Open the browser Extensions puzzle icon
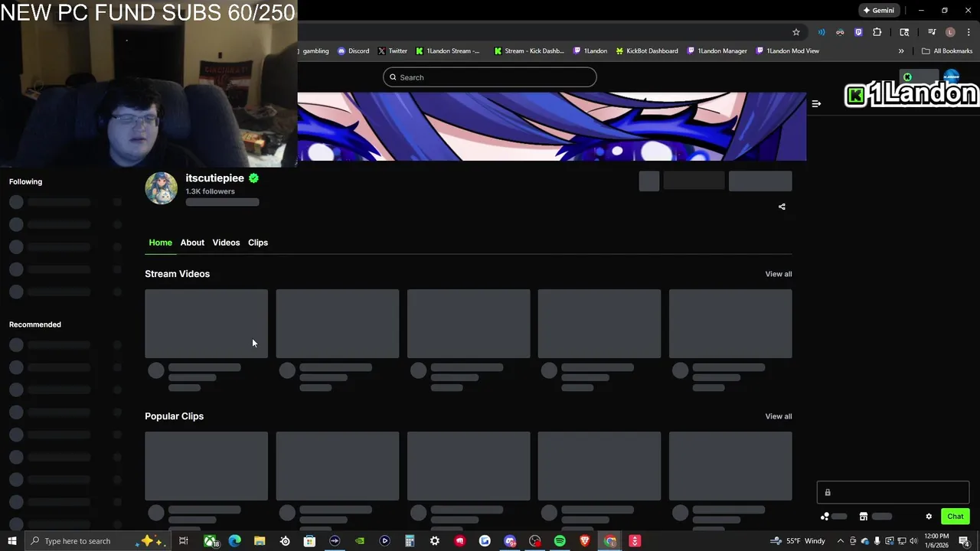Viewport: 980px width, 551px height. tap(877, 32)
